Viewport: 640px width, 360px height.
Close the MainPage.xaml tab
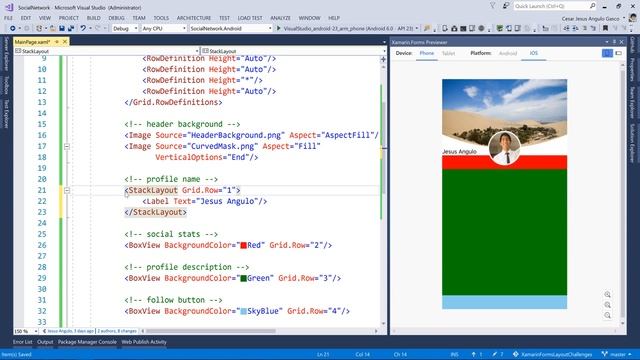point(64,42)
